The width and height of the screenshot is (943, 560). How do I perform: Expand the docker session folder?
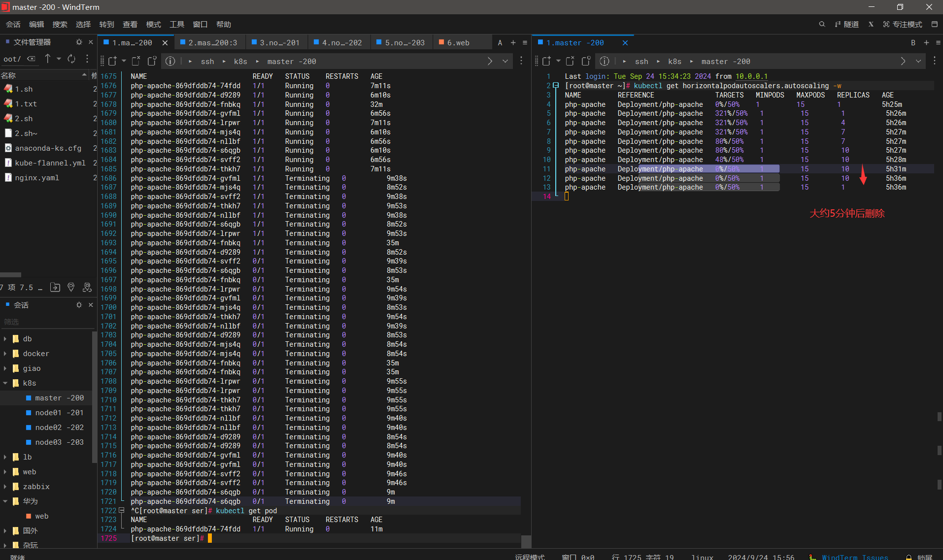(x=5, y=354)
